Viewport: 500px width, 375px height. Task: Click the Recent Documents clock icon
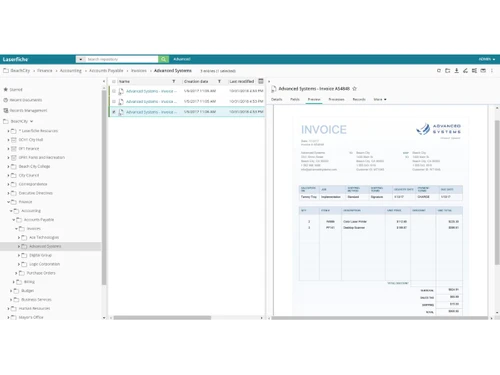(x=5, y=100)
